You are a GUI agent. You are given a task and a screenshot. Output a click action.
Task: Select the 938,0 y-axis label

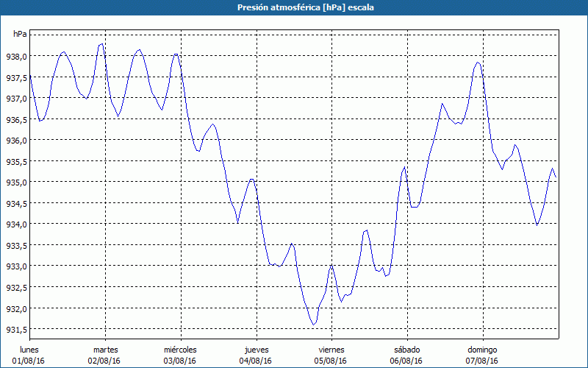pos(16,56)
